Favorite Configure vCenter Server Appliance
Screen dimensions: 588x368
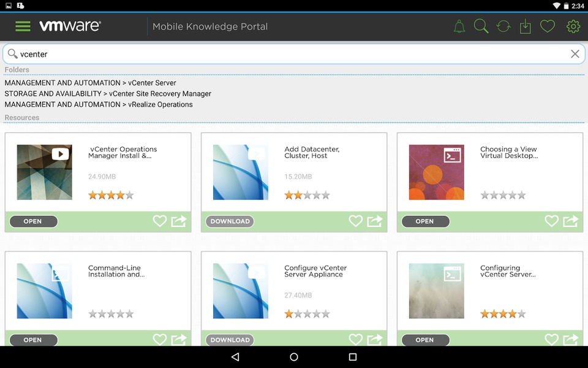click(x=355, y=339)
